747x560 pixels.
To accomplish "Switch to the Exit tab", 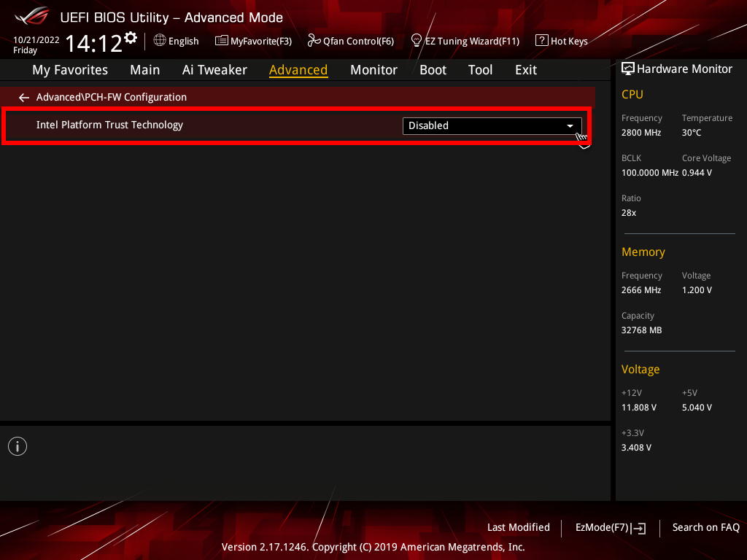I will 526,70.
